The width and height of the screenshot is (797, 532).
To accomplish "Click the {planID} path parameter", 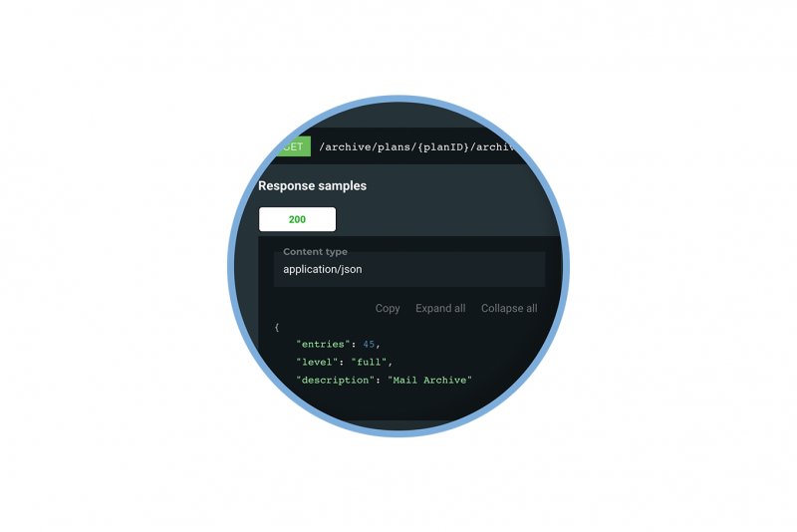I will (440, 147).
